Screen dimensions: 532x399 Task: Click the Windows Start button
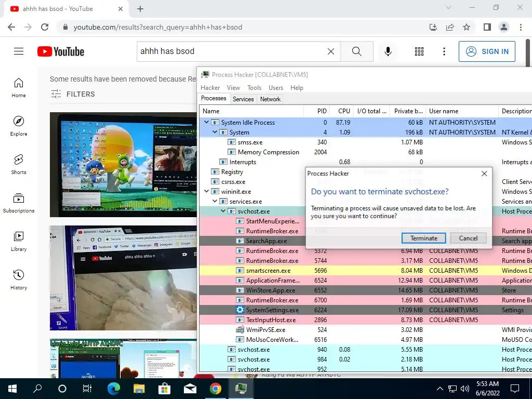coord(12,389)
